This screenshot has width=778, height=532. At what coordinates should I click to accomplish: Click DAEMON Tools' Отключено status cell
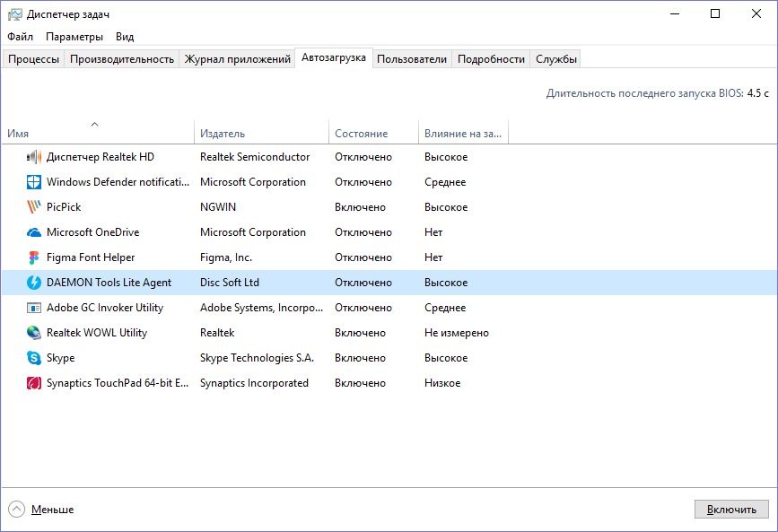363,283
